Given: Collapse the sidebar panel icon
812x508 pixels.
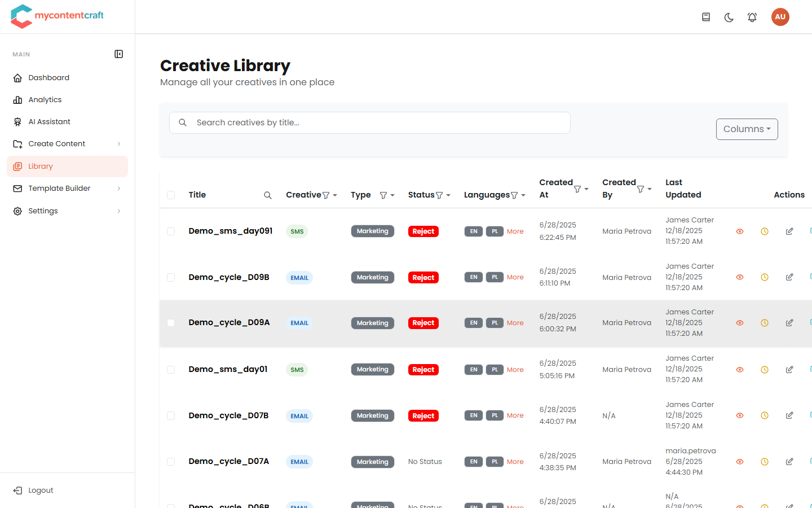Looking at the screenshot, I should pyautogui.click(x=119, y=54).
